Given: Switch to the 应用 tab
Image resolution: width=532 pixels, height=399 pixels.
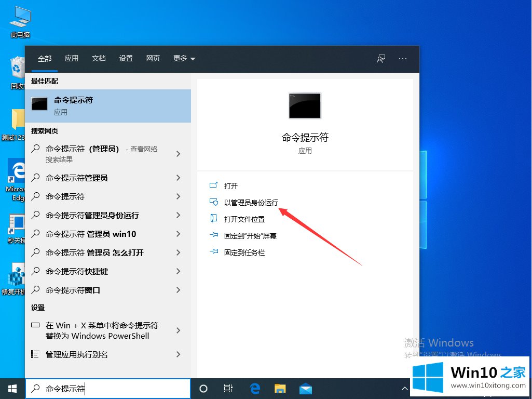Looking at the screenshot, I should click(72, 59).
